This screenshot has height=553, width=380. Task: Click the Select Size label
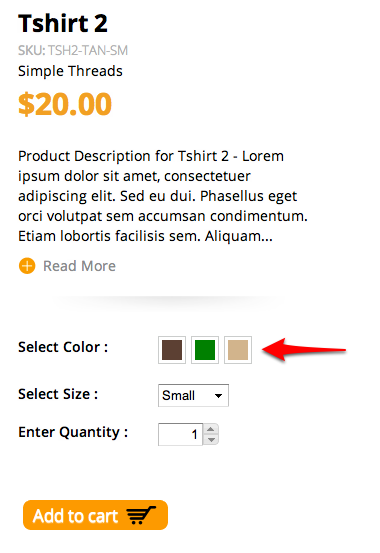click(58, 394)
